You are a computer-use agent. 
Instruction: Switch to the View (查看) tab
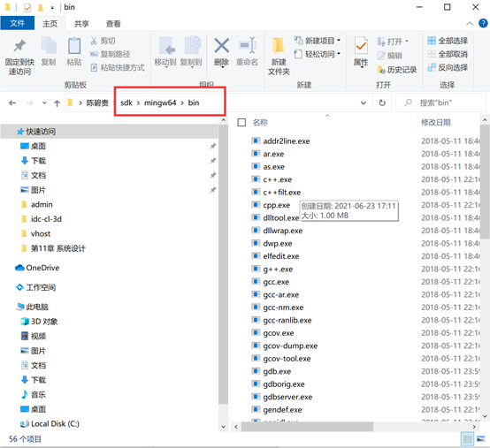[113, 24]
